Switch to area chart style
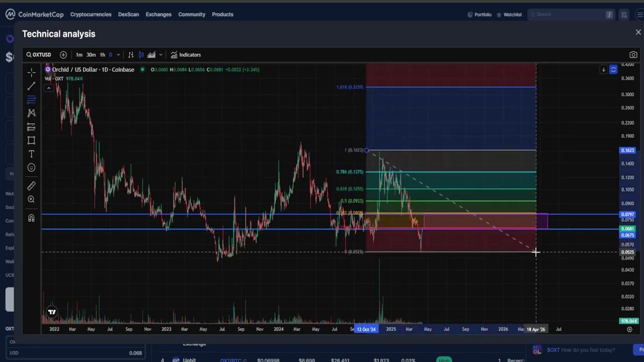The image size is (644, 362). click(151, 55)
